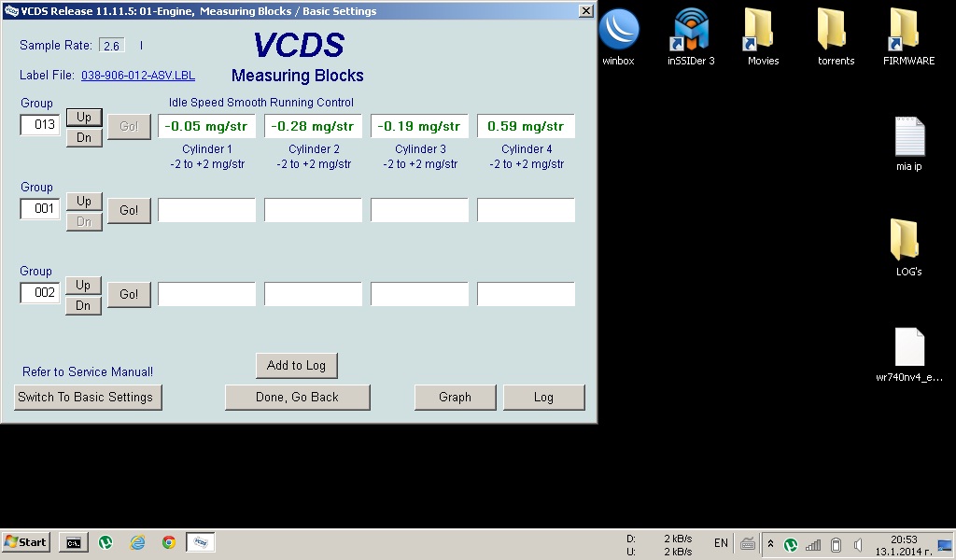Click the Group 002 number input field
Viewport: 956px width, 560px height.
pos(41,293)
